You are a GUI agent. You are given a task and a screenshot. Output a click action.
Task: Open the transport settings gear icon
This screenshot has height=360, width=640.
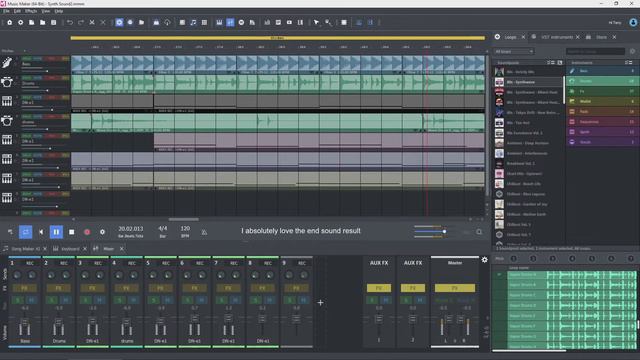click(x=102, y=232)
